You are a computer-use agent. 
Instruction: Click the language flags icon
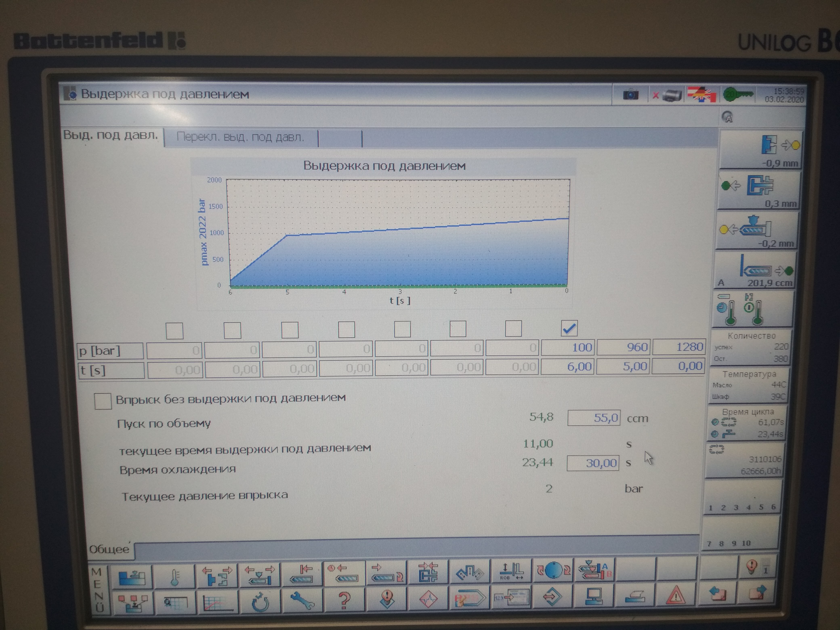pos(702,95)
